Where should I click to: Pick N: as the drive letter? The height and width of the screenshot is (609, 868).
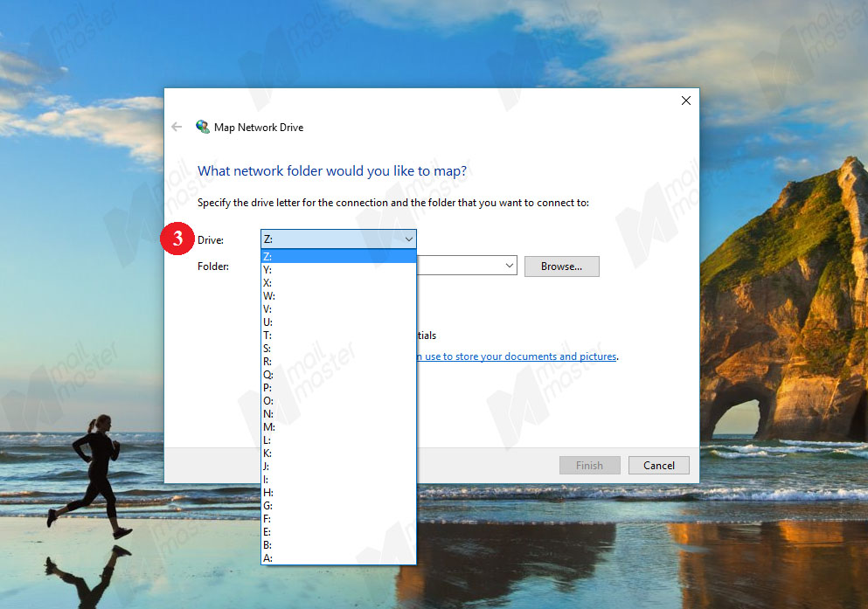(338, 414)
